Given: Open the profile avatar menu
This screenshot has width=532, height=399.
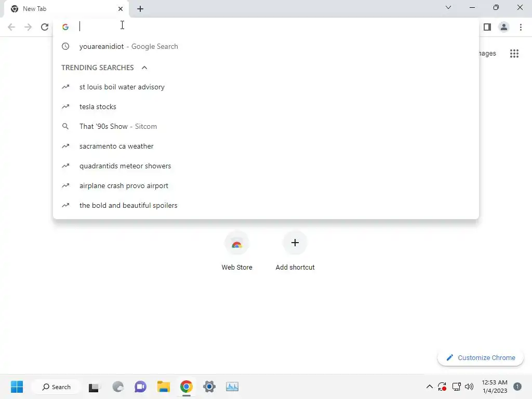Looking at the screenshot, I should point(504,27).
